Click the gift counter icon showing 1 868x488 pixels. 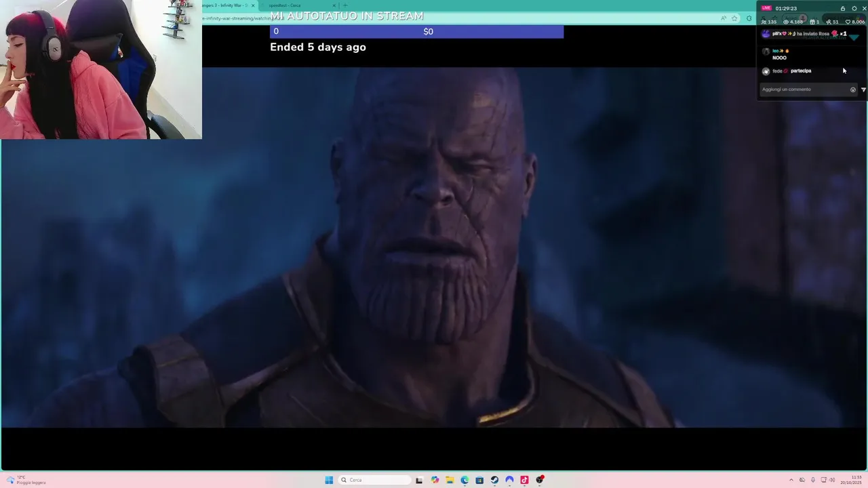click(x=812, y=22)
